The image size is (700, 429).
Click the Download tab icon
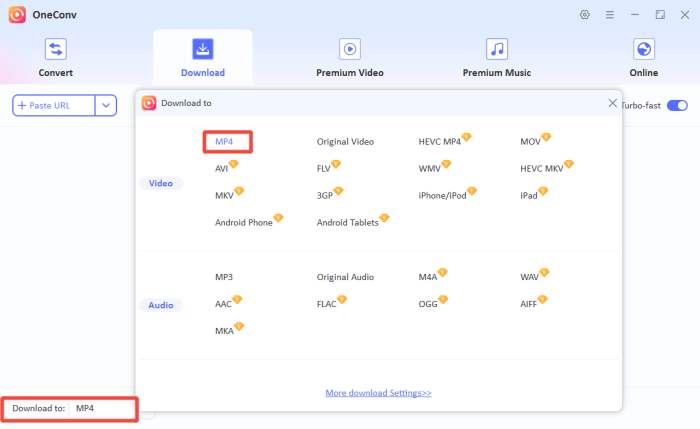pyautogui.click(x=203, y=48)
